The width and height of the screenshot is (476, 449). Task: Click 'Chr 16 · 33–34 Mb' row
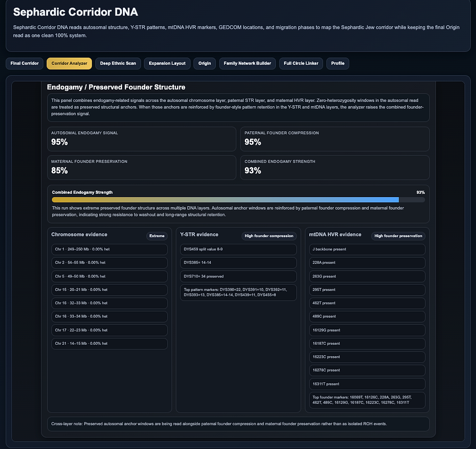[x=109, y=316]
